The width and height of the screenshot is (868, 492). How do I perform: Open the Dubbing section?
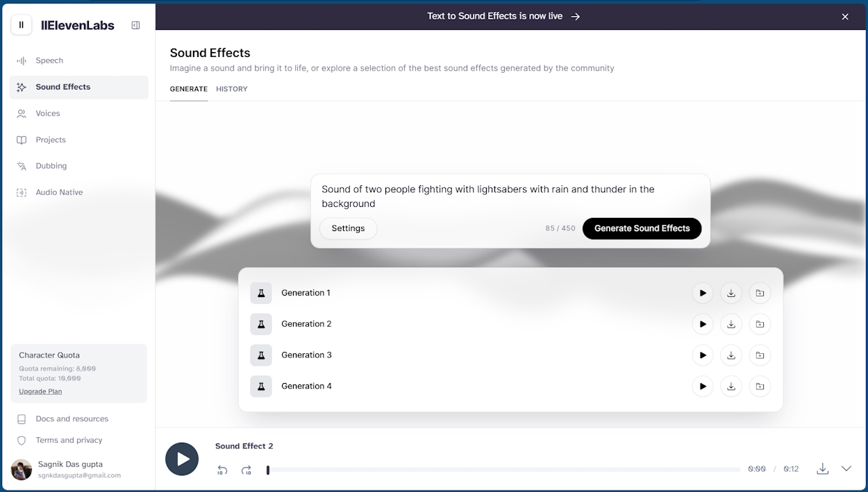click(50, 166)
